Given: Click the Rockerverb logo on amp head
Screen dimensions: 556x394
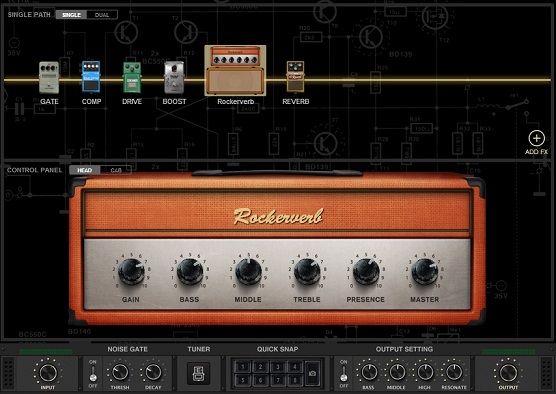Looking at the screenshot, I should [x=278, y=216].
